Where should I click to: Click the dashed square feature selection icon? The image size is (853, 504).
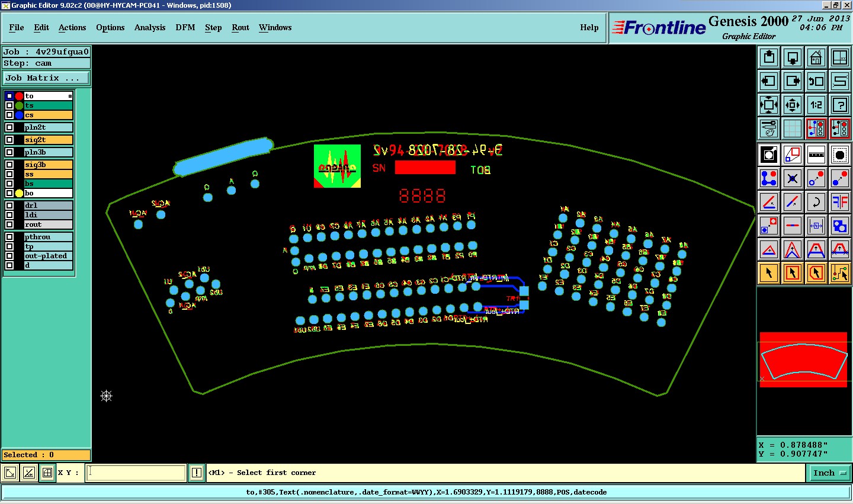pos(840,155)
